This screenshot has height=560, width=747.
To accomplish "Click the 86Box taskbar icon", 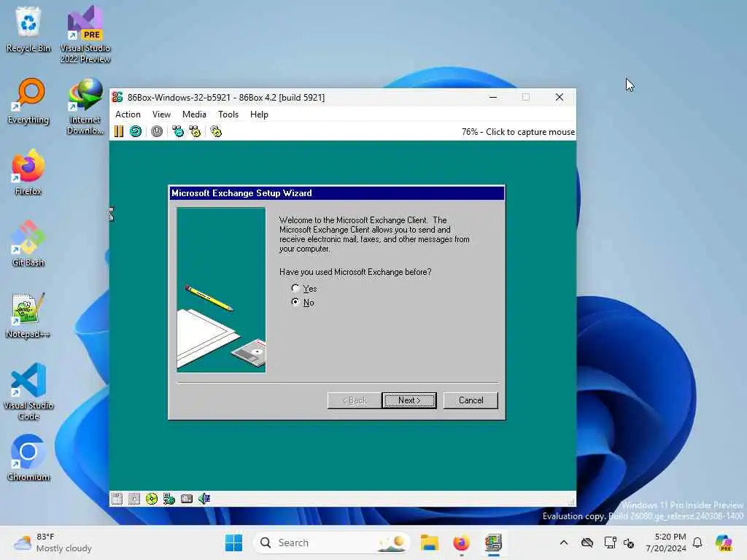I will [494, 542].
